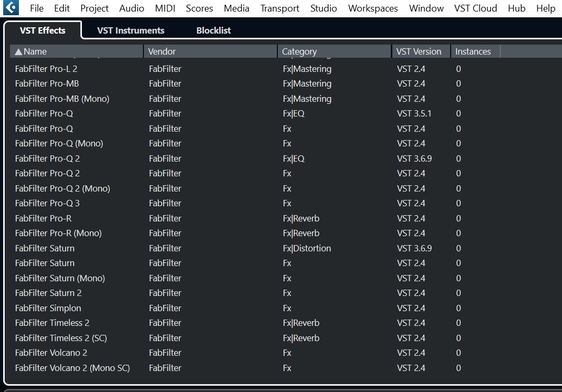Open the Hub menu
The width and height of the screenshot is (562, 392).
(516, 8)
